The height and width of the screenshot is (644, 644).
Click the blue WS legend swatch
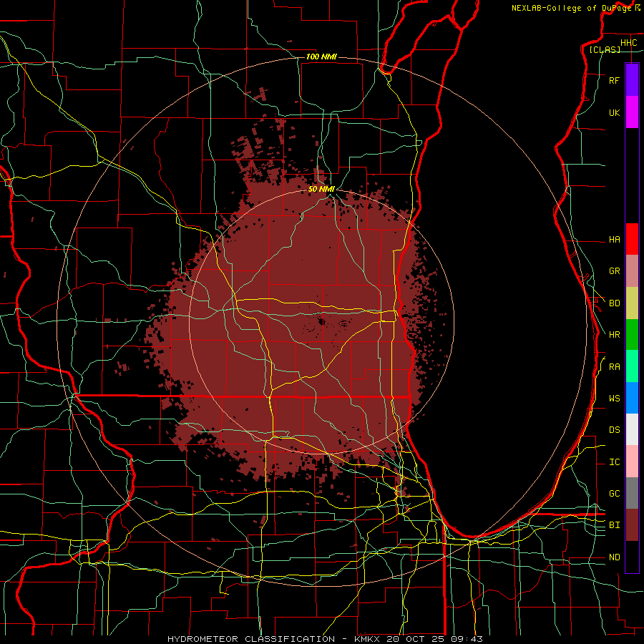pyautogui.click(x=632, y=398)
